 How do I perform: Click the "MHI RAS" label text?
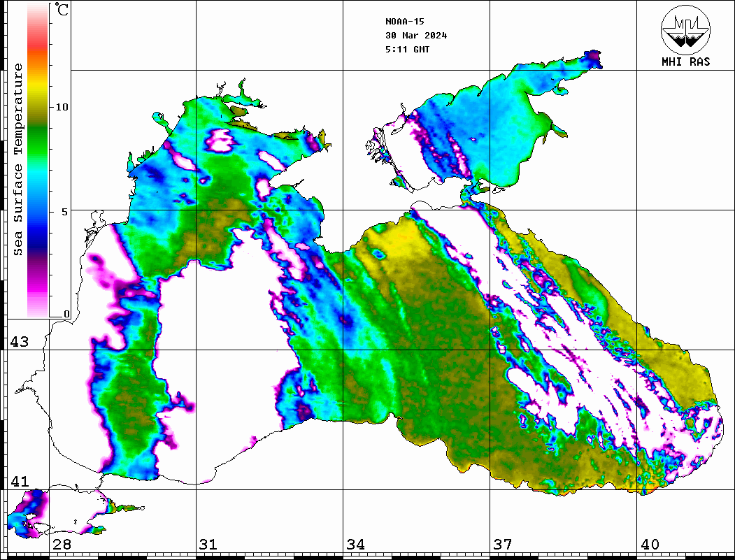coord(685,62)
